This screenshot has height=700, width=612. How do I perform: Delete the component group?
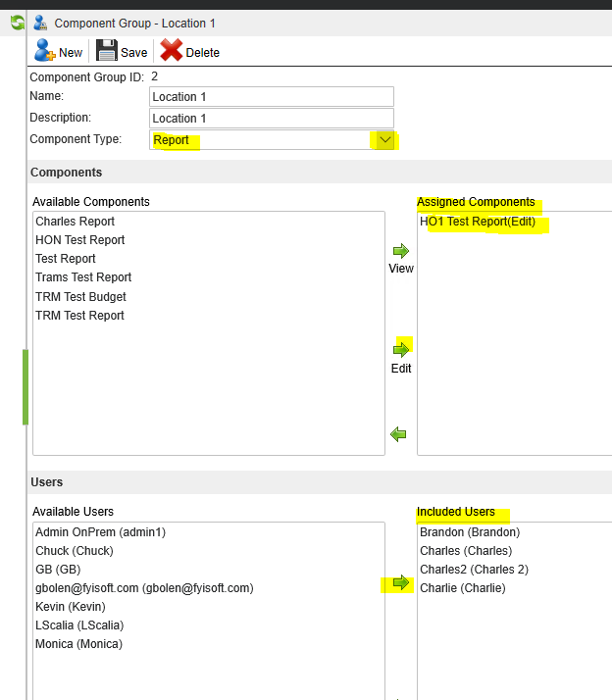[190, 51]
